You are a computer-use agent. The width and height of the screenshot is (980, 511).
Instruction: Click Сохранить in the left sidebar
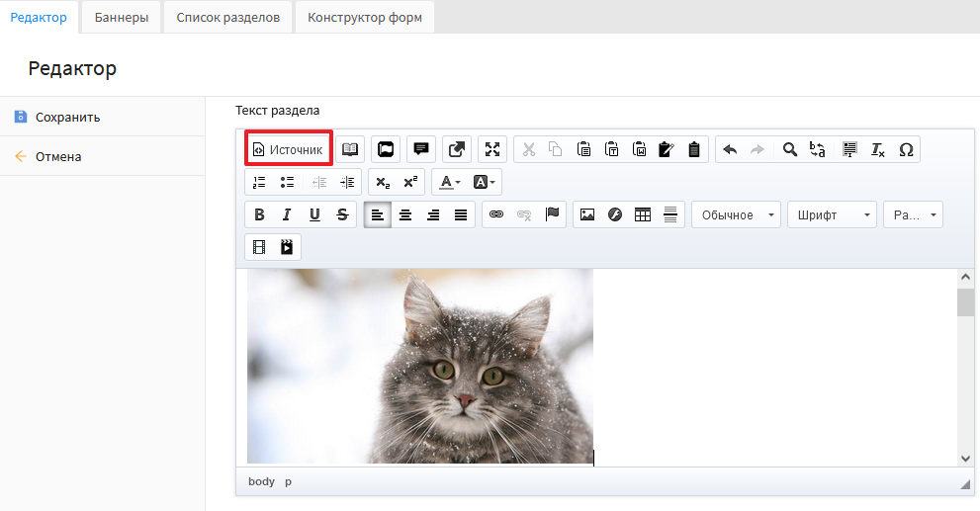pos(67,117)
